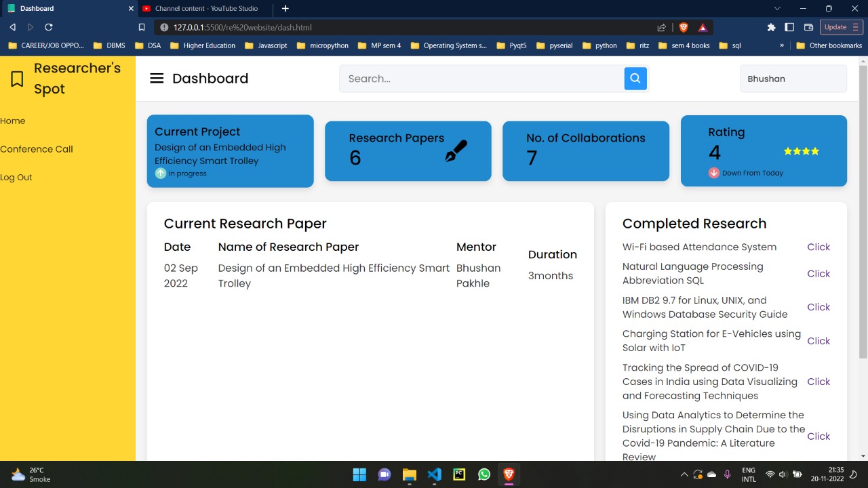Reload the page with refresh icon
868x488 pixels.
(49, 27)
